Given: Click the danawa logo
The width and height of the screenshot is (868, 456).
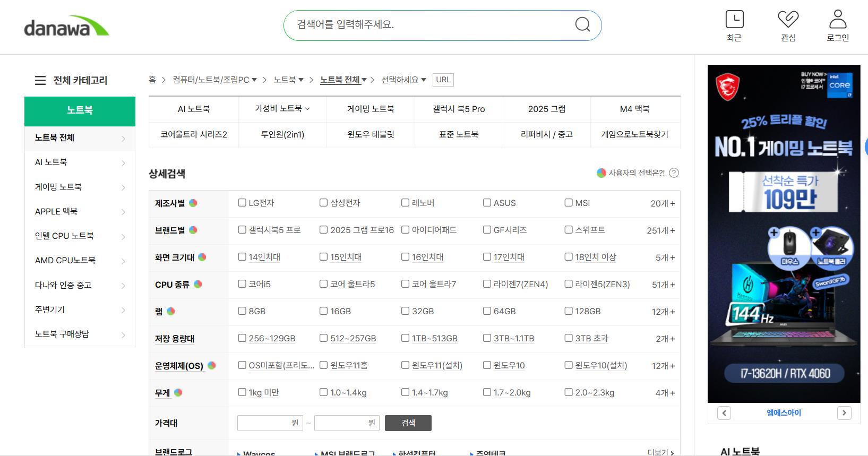Looking at the screenshot, I should tap(66, 26).
